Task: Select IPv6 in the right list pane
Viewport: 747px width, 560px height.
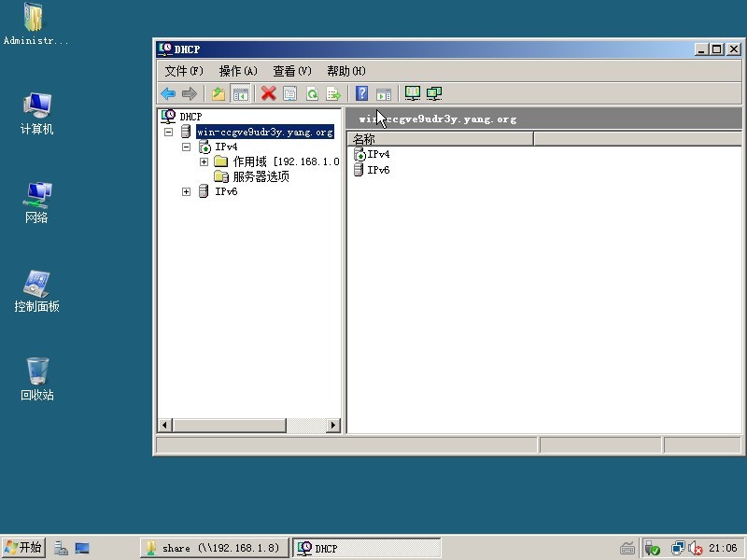Action: tap(378, 170)
